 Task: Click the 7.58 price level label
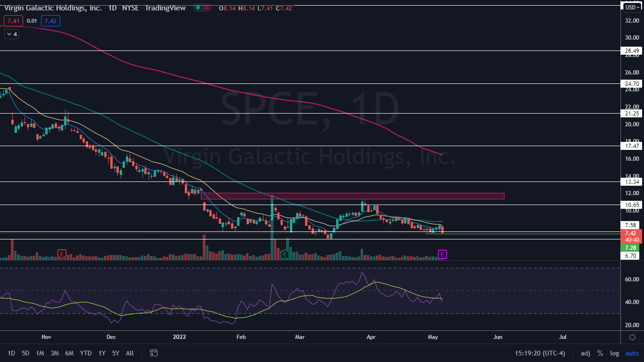632,225
